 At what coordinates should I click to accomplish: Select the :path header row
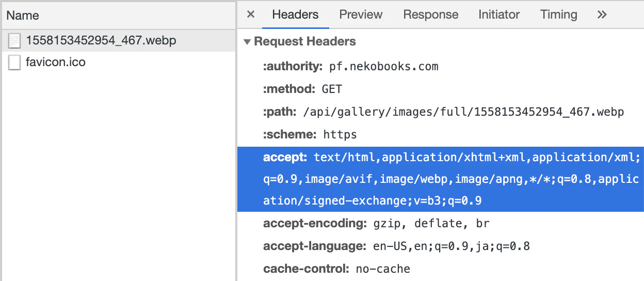coord(441,112)
